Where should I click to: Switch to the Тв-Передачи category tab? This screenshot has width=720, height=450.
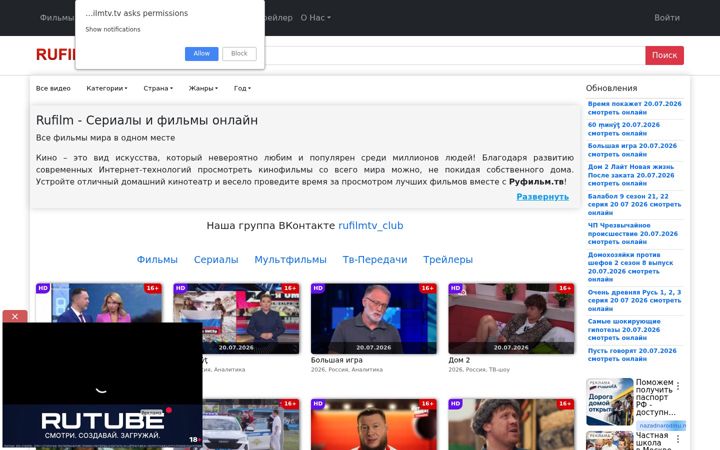pyautogui.click(x=375, y=259)
